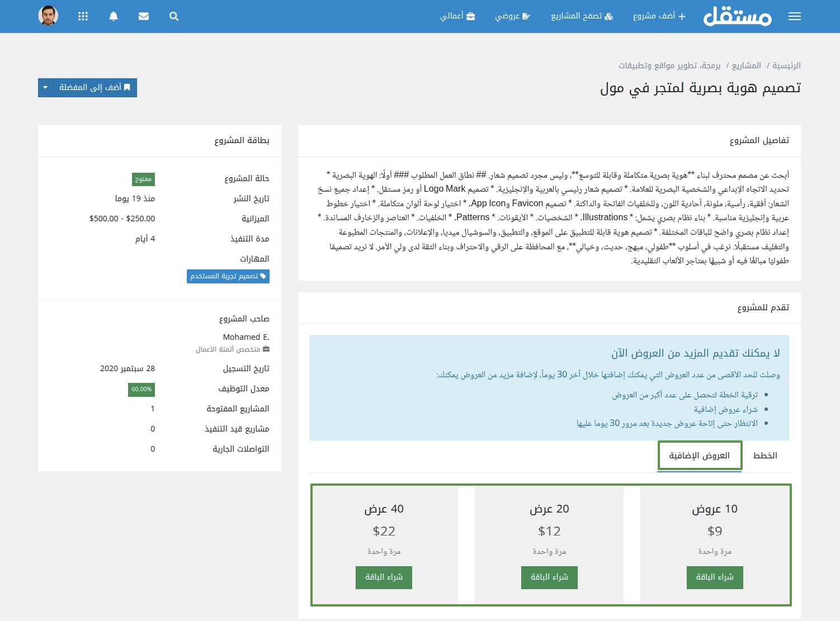Open the apps grid icon
This screenshot has width=840, height=621.
tap(83, 16)
